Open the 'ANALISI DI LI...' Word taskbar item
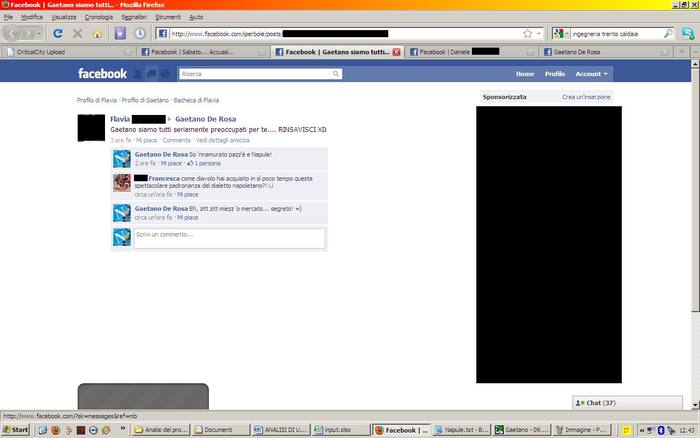The height and width of the screenshot is (438, 700). [x=281, y=430]
